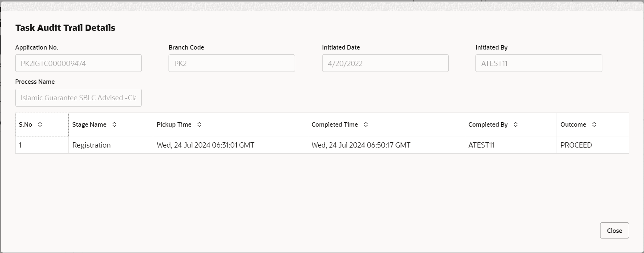Sort by Completed By arrows icon
Image resolution: width=644 pixels, height=253 pixels.
(x=516, y=124)
